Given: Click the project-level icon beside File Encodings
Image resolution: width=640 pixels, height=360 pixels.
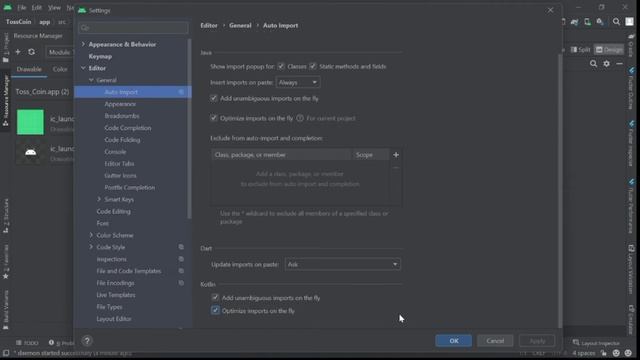Looking at the screenshot, I should pos(181,282).
